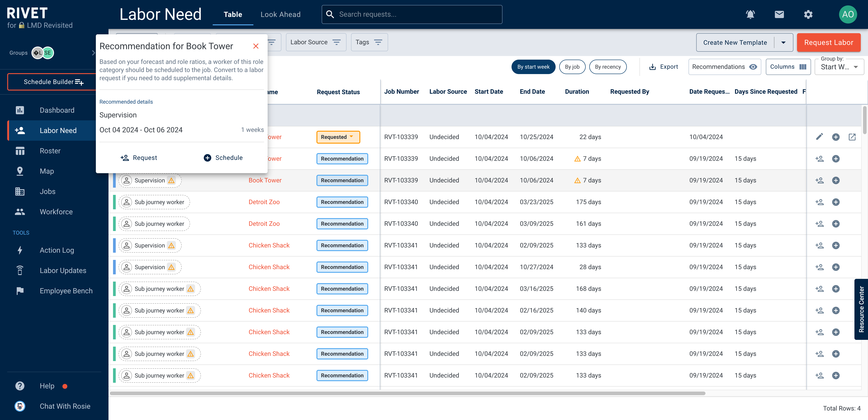
Task: Select the By start week sort pill
Action: click(x=533, y=67)
